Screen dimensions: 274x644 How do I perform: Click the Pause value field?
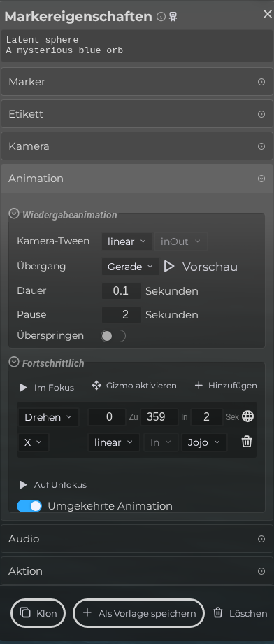click(122, 314)
